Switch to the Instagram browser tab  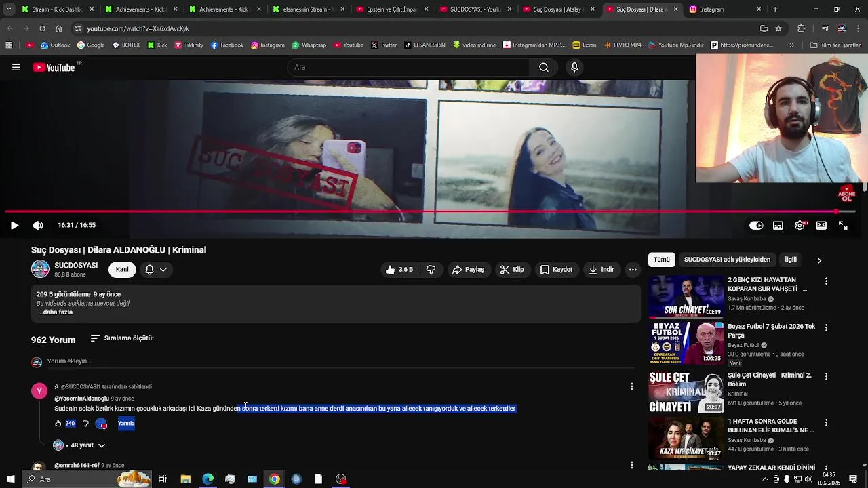point(722,9)
